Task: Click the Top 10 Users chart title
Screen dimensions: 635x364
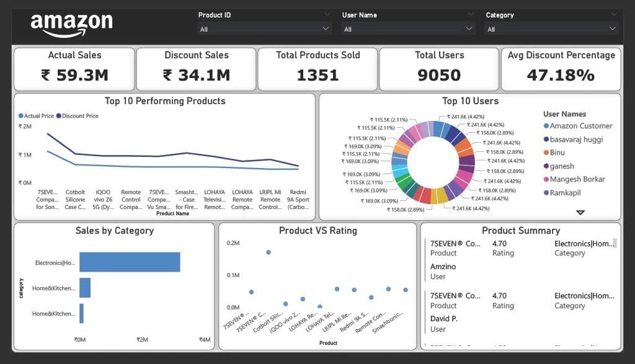Action: 470,101
